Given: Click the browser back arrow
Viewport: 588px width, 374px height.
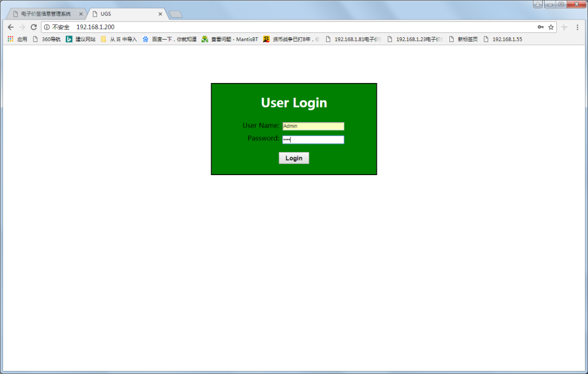Looking at the screenshot, I should coord(10,27).
